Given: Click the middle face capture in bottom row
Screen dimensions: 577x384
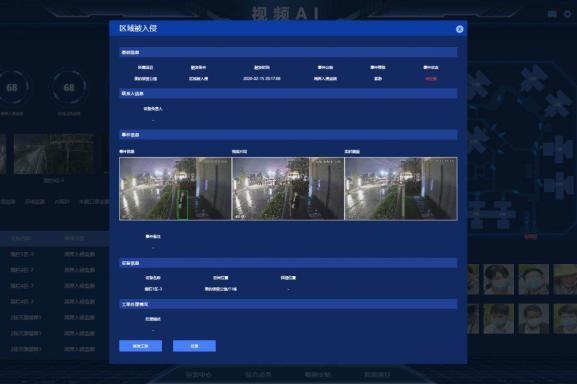Looking at the screenshot, I should 534,319.
